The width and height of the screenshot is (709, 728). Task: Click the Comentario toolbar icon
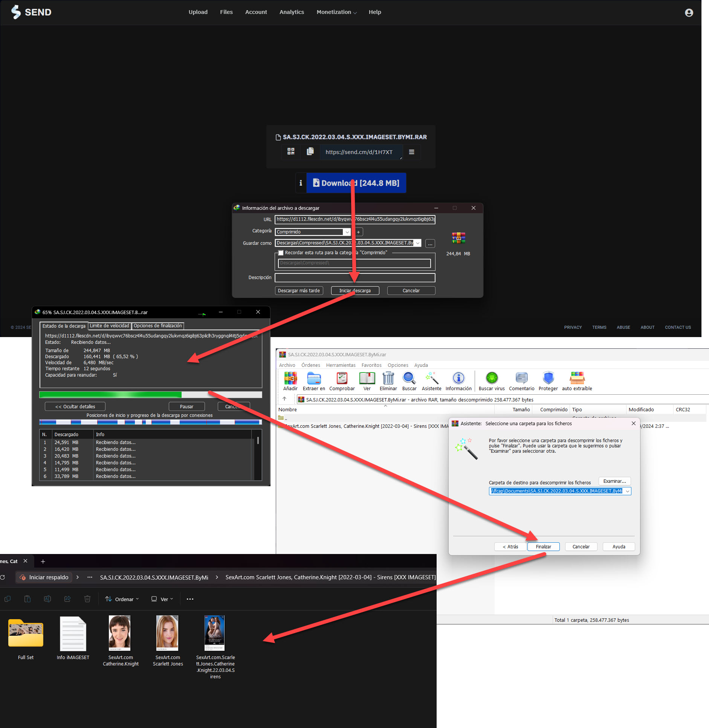(x=522, y=381)
